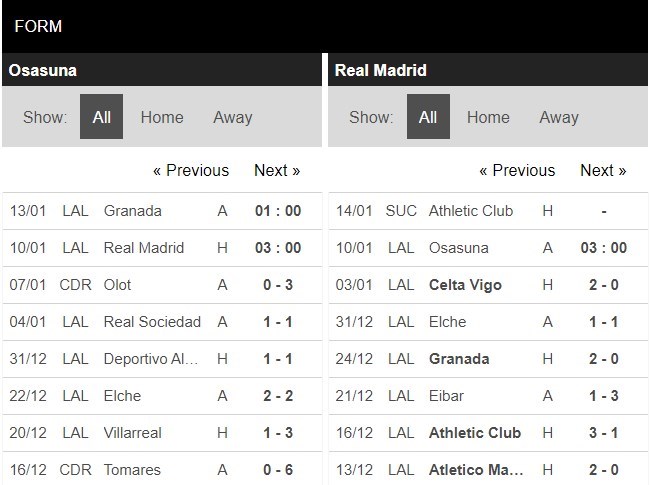Screen dimensions: 650x485
Task: Open Previous page of Real Madrid results
Action: click(517, 170)
